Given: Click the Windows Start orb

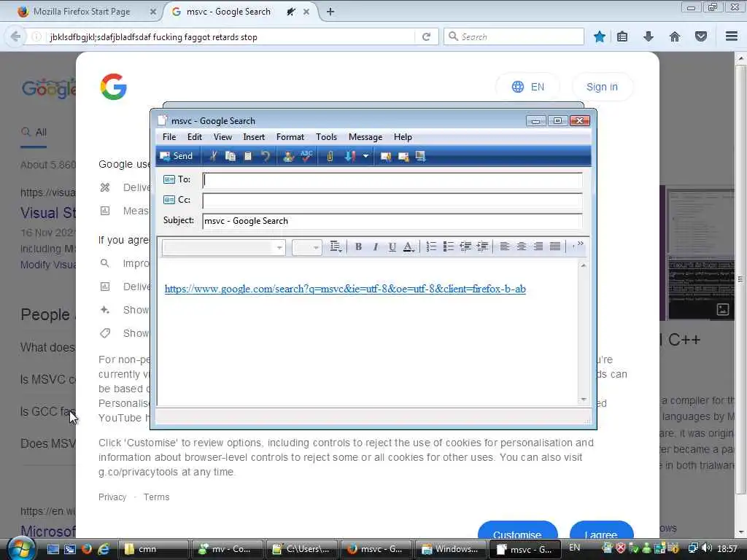Looking at the screenshot, I should [x=21, y=548].
